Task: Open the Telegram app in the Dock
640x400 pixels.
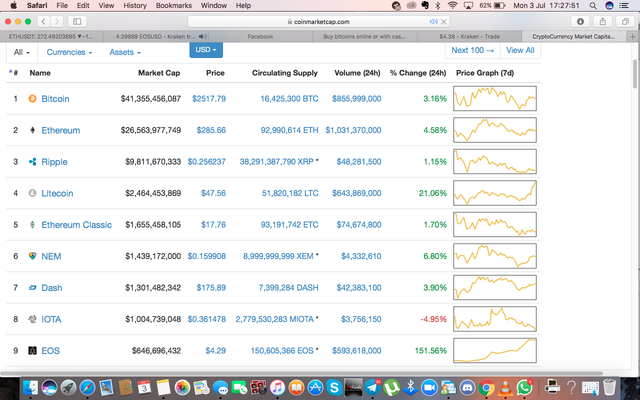Action: [372, 387]
